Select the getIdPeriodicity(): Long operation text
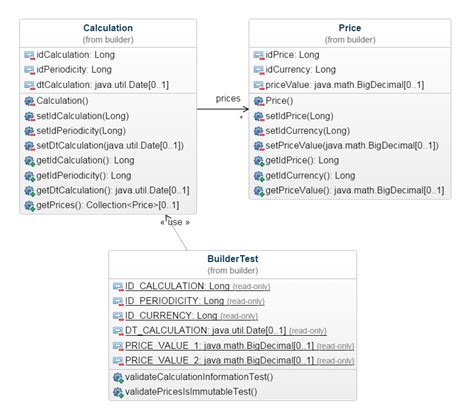Viewport: 474px width, 418px height. 84,175
